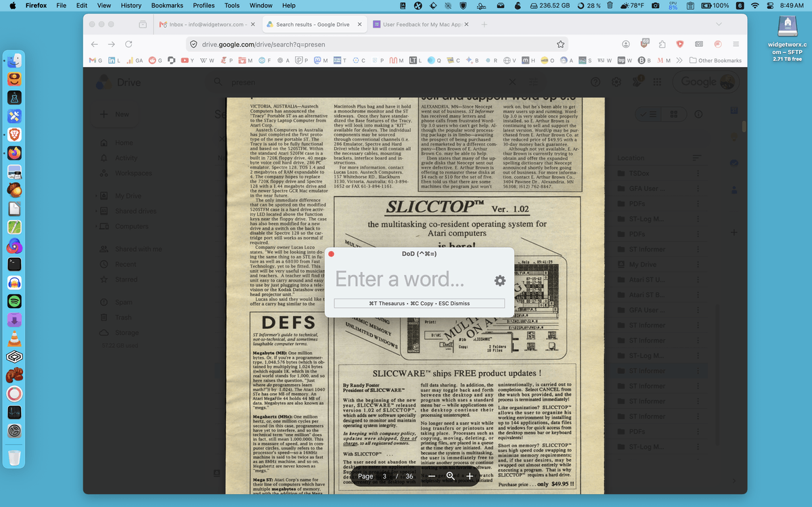Zoom out the PDF preview
Viewport: 812px width, 507px height.
coord(431,477)
